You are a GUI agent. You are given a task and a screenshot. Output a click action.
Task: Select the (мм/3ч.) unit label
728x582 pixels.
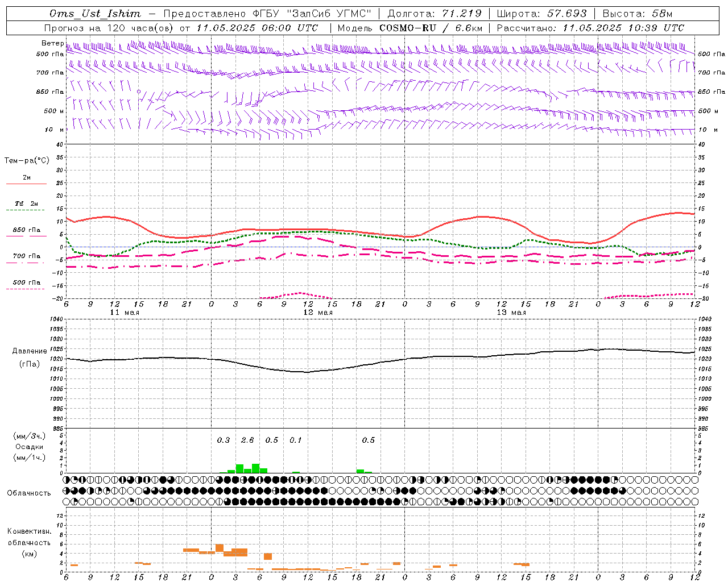click(x=30, y=436)
